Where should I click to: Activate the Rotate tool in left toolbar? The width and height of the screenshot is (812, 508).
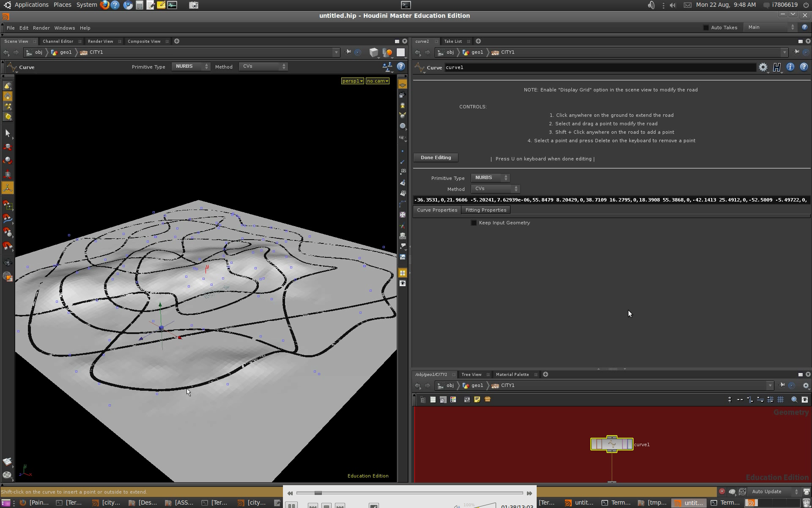tap(8, 160)
